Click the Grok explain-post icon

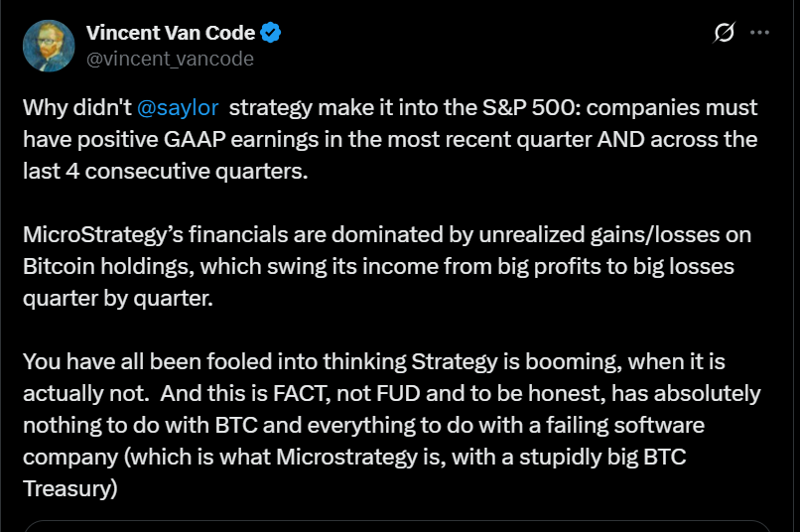tap(724, 33)
